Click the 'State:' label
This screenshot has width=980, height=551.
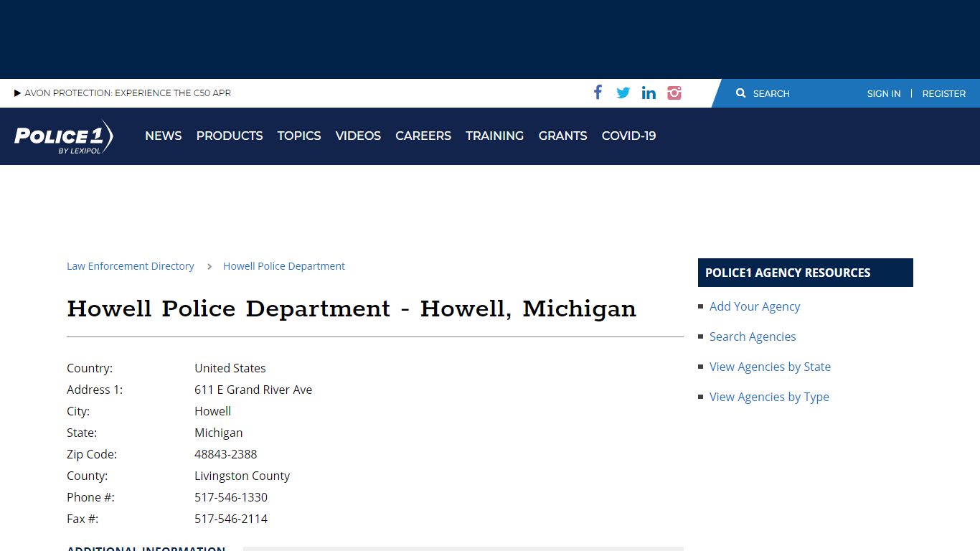point(82,433)
